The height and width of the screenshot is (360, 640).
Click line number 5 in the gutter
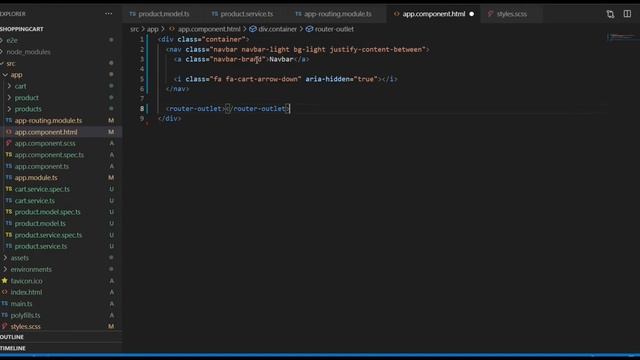click(x=142, y=79)
